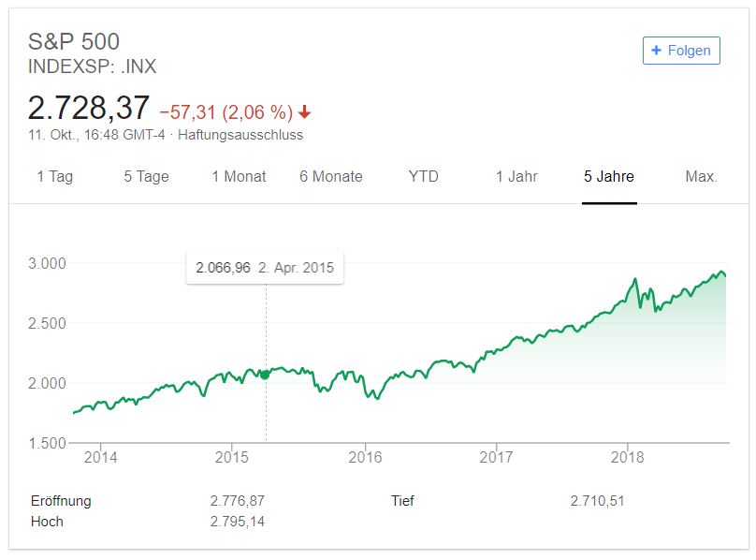Click the green data point on chart
This screenshot has width=756, height=560.
point(266,375)
